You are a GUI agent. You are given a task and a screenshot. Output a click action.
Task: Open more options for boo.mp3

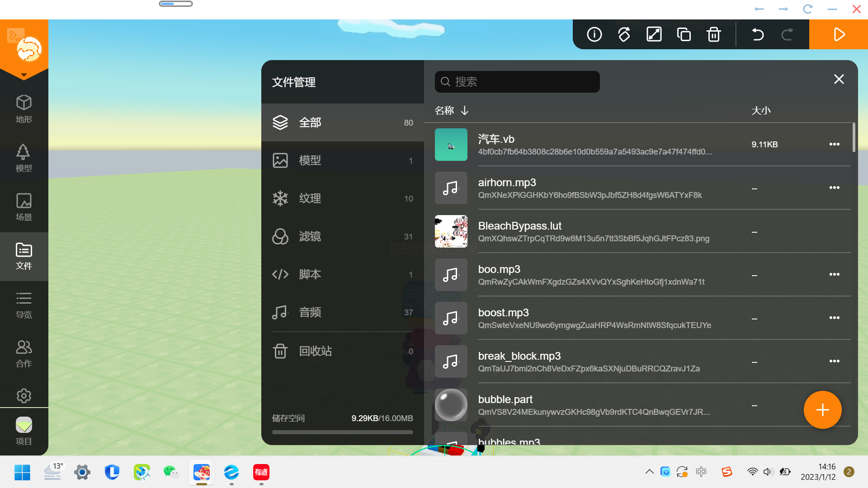835,274
